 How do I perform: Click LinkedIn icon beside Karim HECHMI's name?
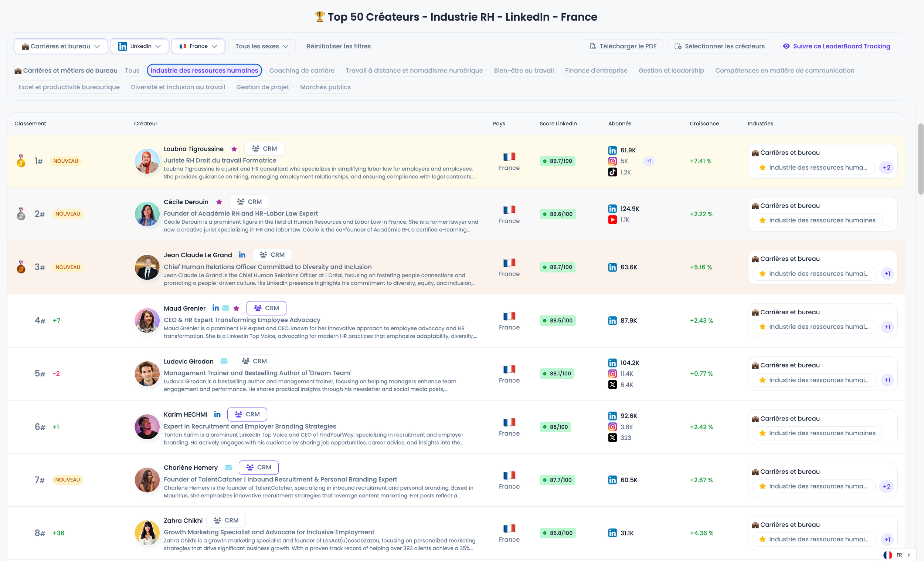[217, 414]
